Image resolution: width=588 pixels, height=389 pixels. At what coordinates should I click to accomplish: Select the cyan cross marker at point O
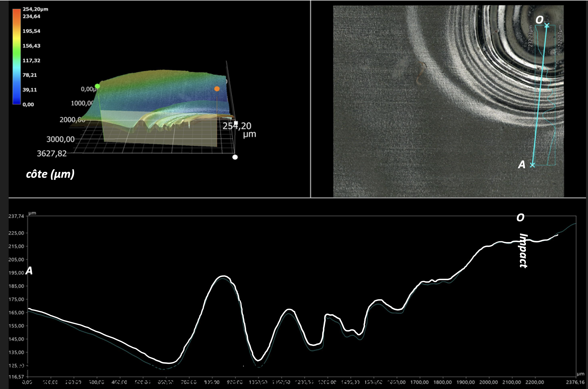click(x=547, y=26)
